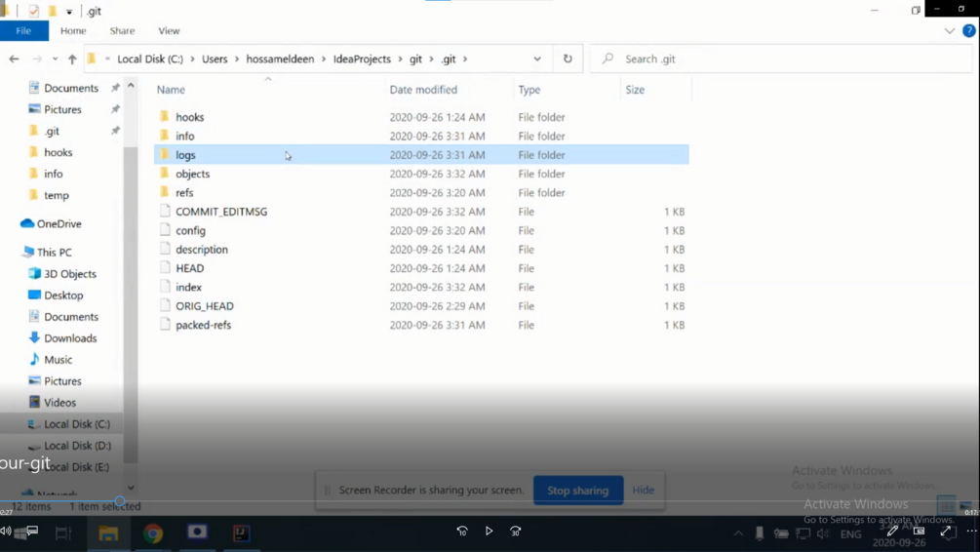980x552 pixels.
Task: Open pinned Pictures in Quick access
Action: 62,109
